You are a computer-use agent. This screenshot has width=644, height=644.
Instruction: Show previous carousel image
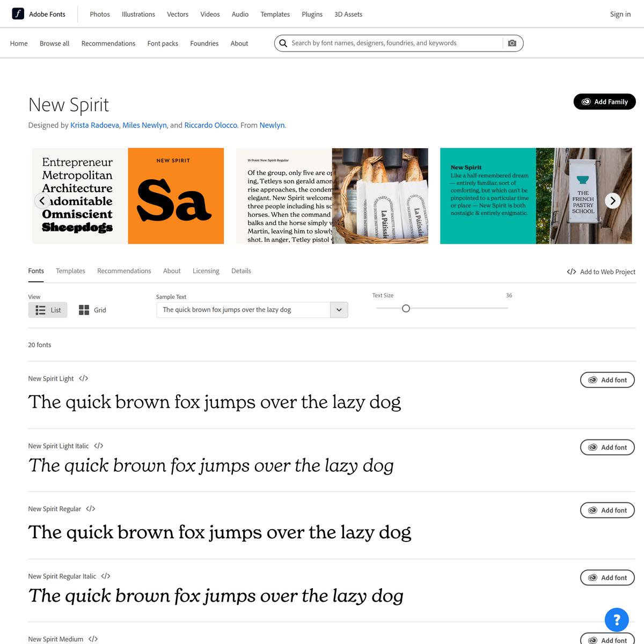tap(42, 201)
